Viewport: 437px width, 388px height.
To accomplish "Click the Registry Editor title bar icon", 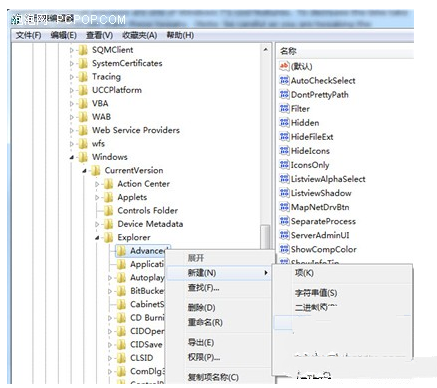I will click(x=17, y=19).
